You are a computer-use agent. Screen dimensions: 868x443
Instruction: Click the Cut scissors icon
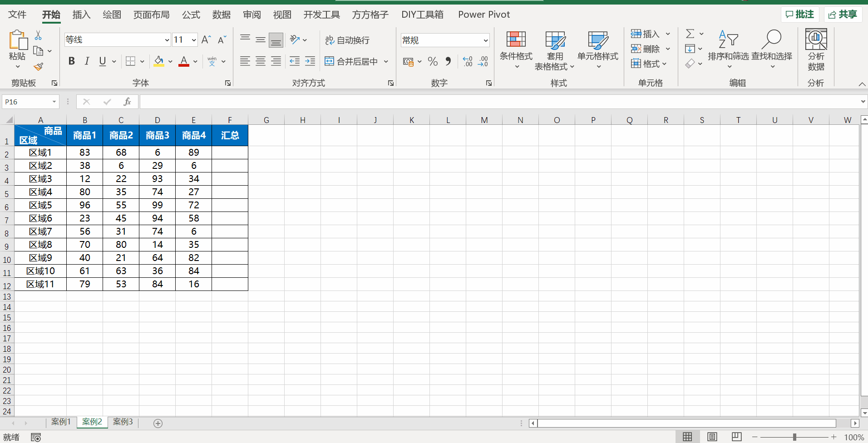tap(39, 35)
